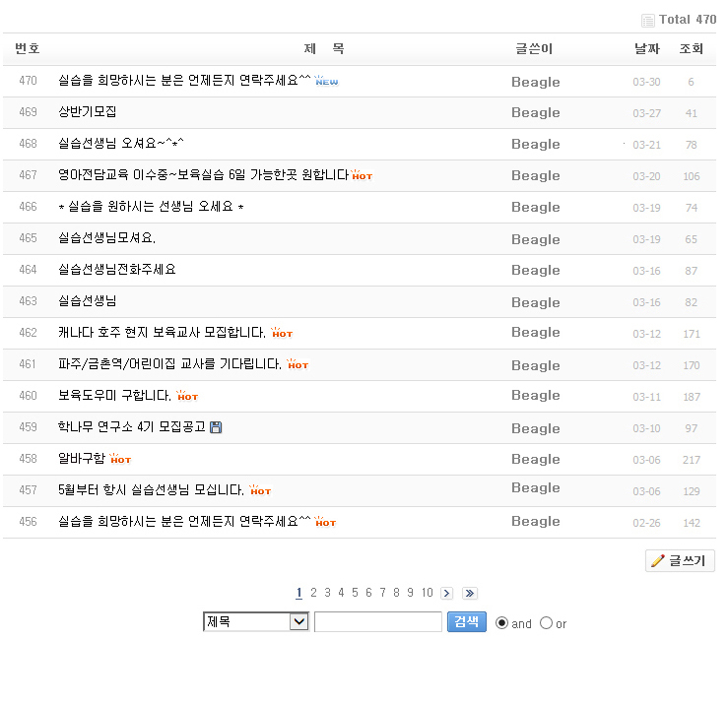Open post 464 실습선생님전화주세요
This screenshot has width=728, height=704.
tap(117, 270)
